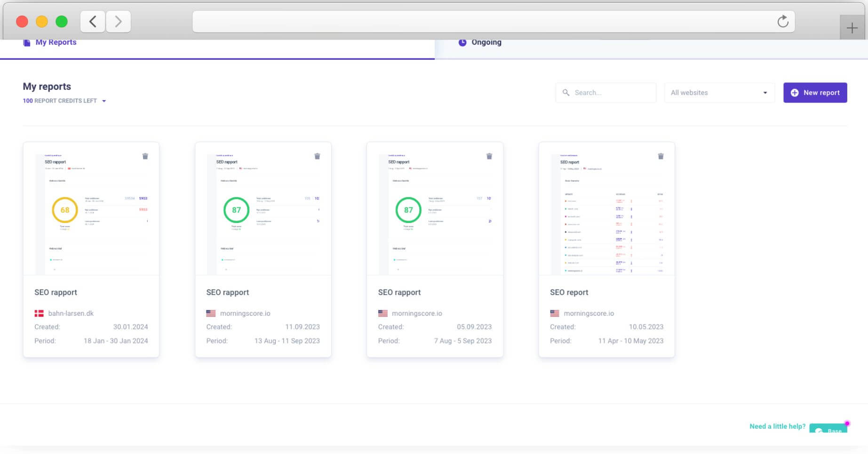Go back using browser back arrow
The height and width of the screenshot is (454, 868).
pos(93,22)
